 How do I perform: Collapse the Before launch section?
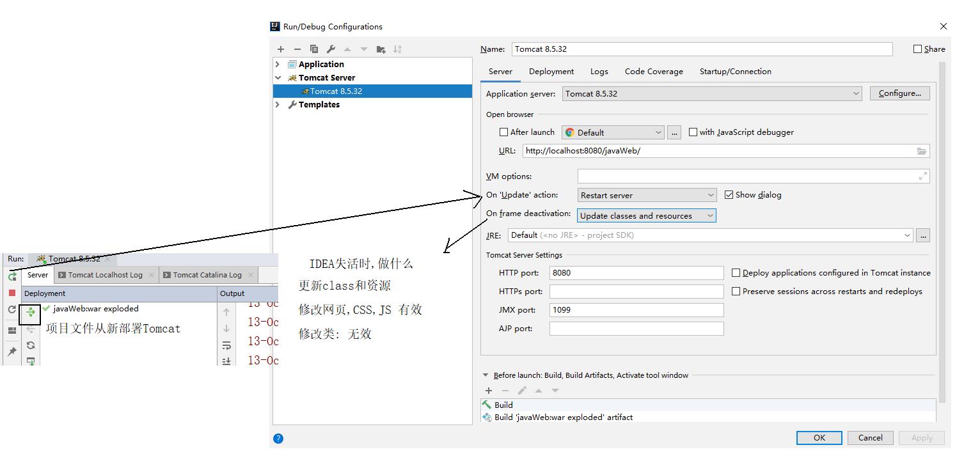click(486, 375)
